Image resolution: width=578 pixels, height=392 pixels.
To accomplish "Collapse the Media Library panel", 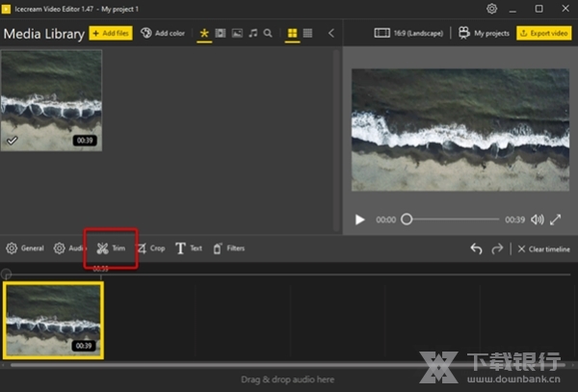I will point(331,33).
